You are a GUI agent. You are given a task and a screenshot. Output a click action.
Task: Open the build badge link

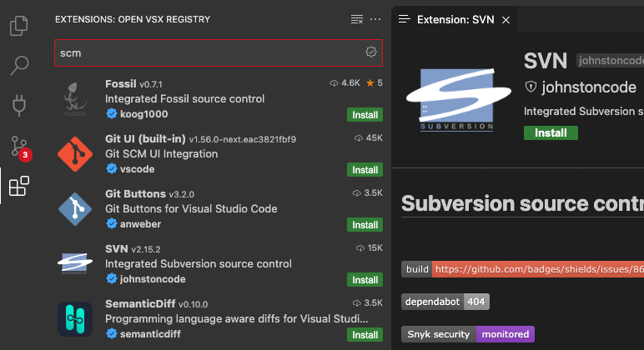[522, 269]
